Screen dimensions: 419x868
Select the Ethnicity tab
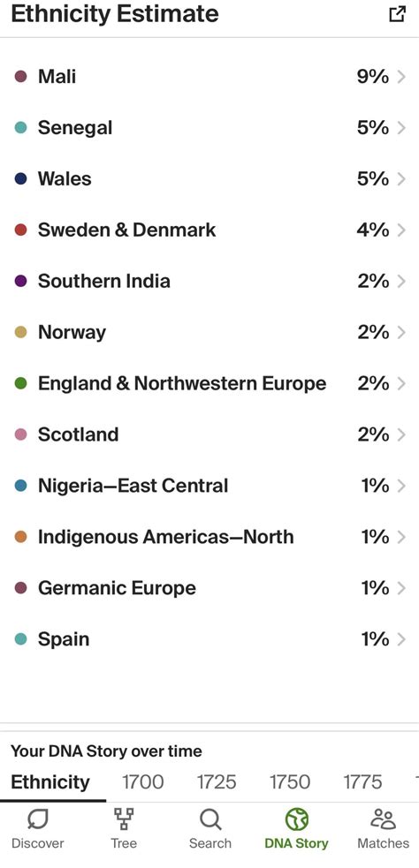(50, 782)
